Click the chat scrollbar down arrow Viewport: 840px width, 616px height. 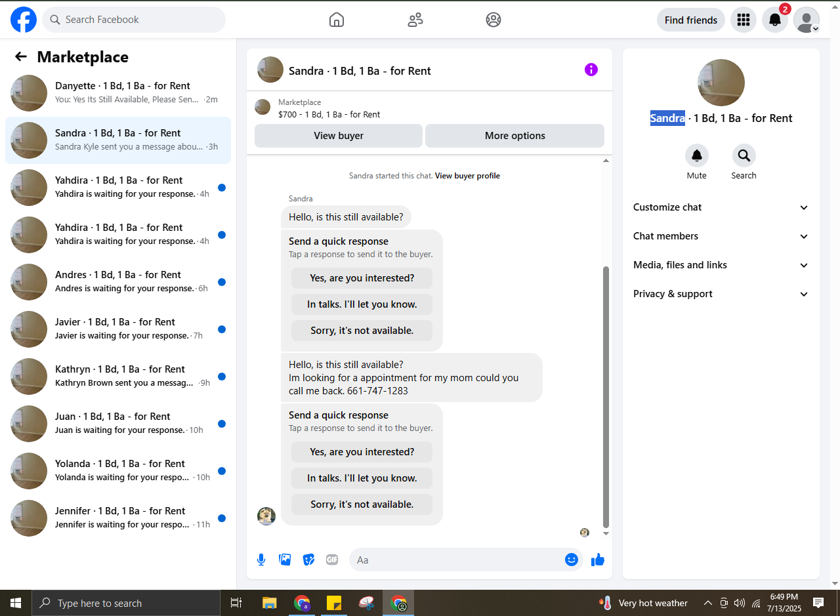click(606, 533)
